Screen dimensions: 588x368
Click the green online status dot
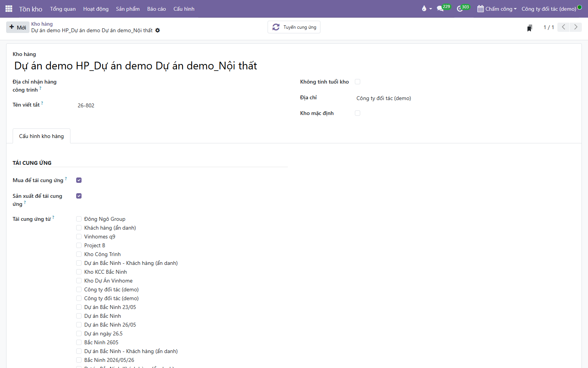[580, 7]
